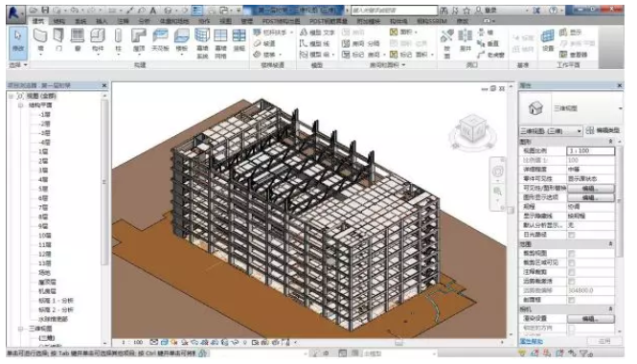Choose the Model Line tool
Viewport: 637px width, 364px height.
[314, 43]
